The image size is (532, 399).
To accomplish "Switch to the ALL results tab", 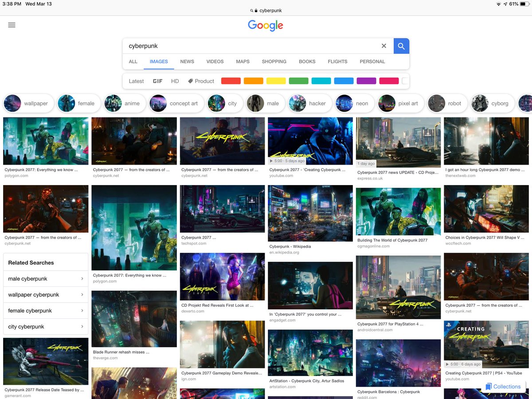I will click(x=133, y=62).
